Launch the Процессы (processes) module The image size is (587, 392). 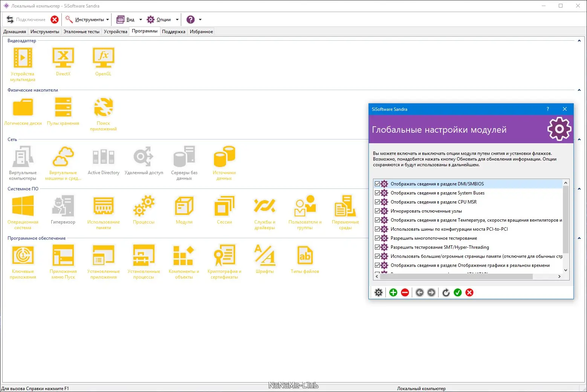click(144, 207)
